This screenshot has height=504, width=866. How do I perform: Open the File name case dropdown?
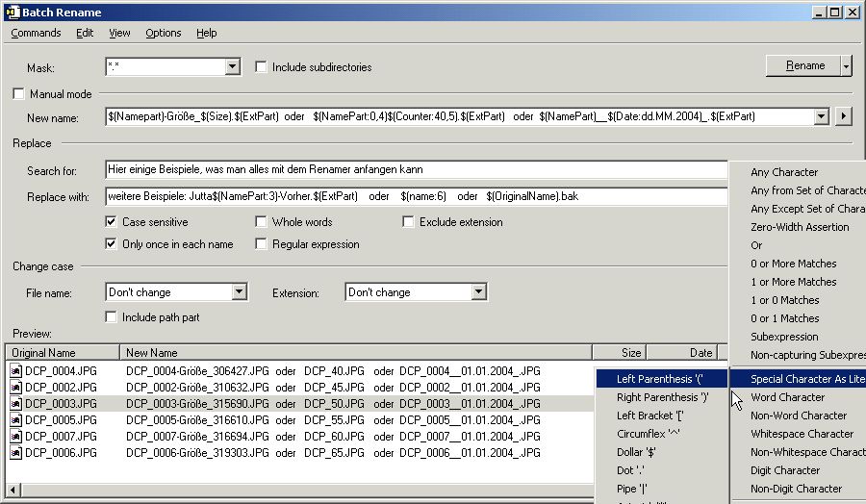click(x=240, y=292)
